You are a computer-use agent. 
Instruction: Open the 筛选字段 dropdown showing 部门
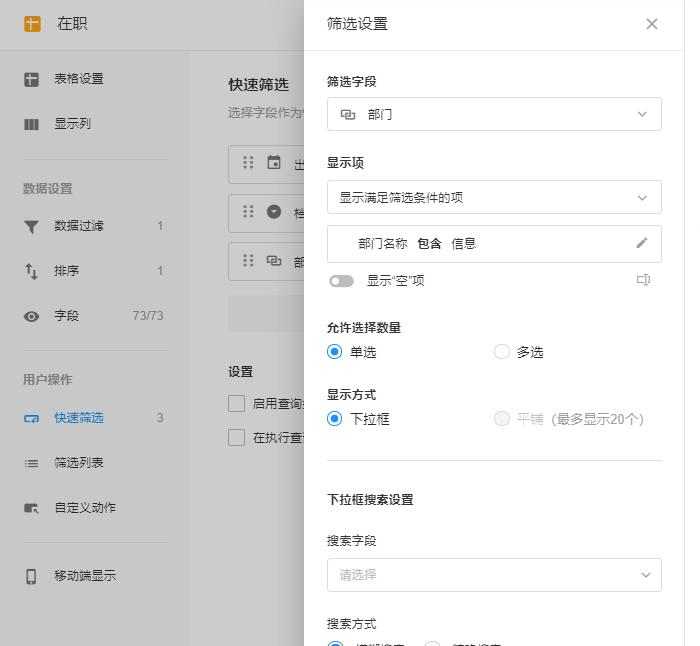click(x=494, y=114)
